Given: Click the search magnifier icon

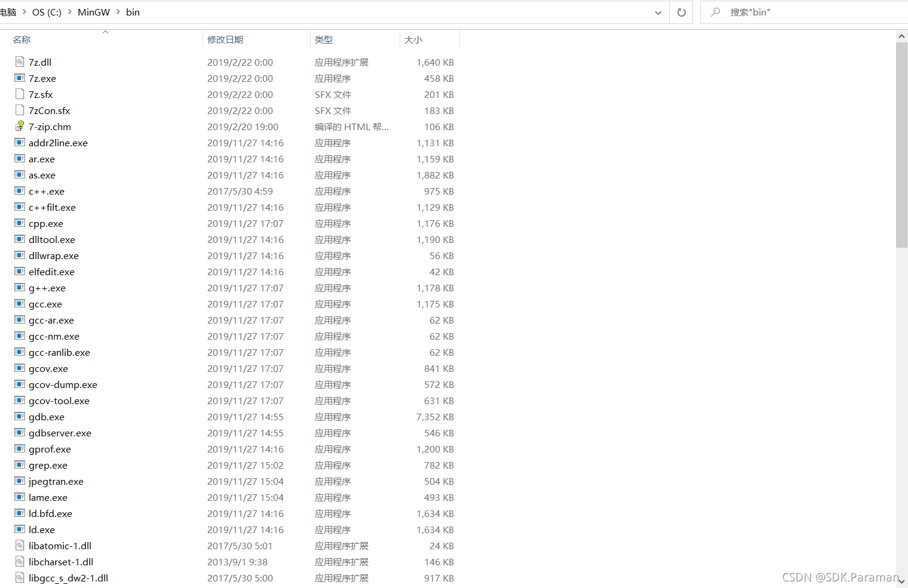Looking at the screenshot, I should point(715,12).
